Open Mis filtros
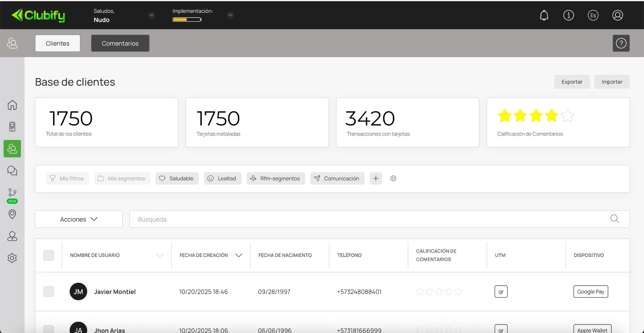644x333 pixels. tap(67, 179)
